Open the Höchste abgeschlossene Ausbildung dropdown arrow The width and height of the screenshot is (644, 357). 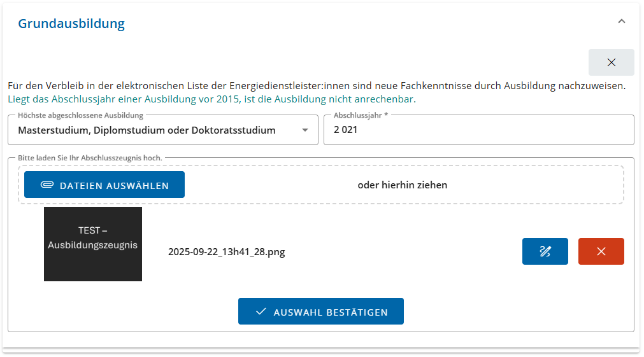coord(305,130)
